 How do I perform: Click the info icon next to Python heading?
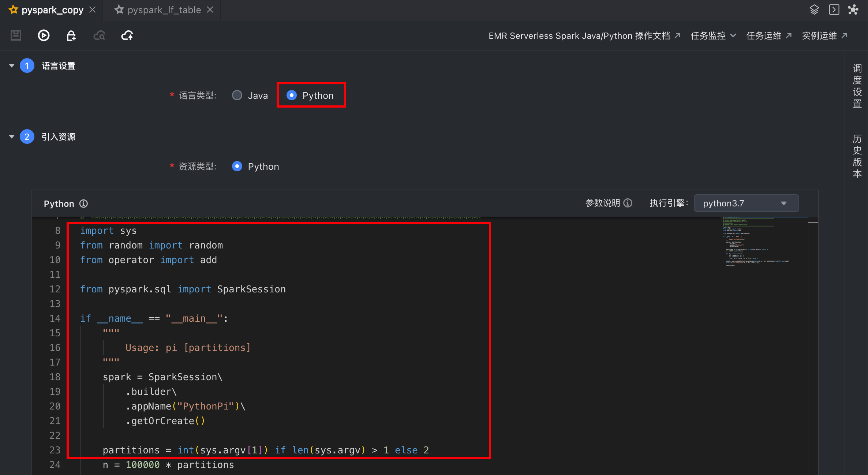click(x=84, y=203)
